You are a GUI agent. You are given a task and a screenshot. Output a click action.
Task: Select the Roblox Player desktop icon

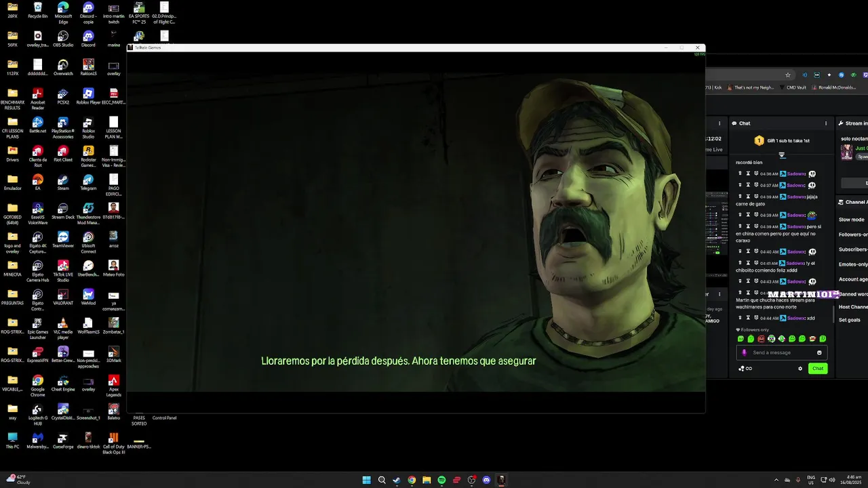point(88,96)
